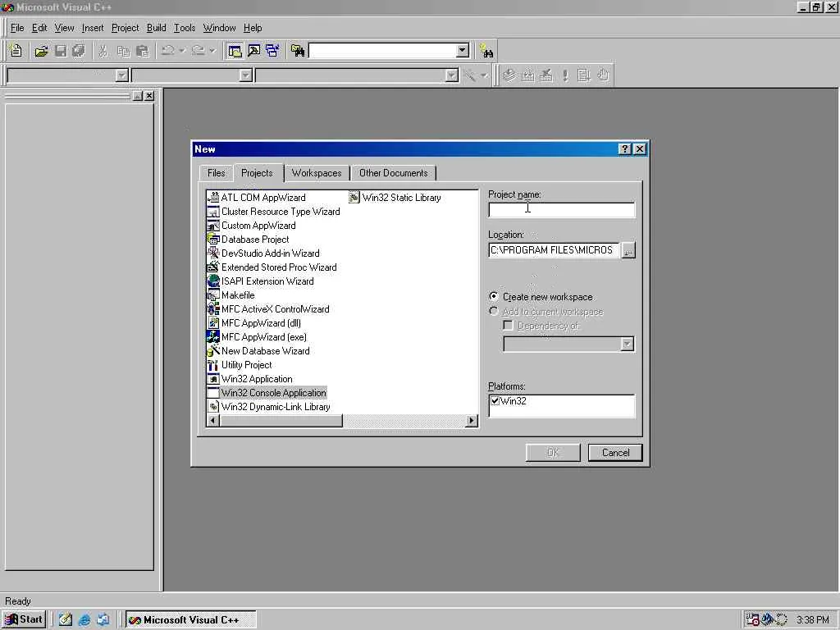Click the dialog help question mark button
The width and height of the screenshot is (840, 630).
click(624, 149)
